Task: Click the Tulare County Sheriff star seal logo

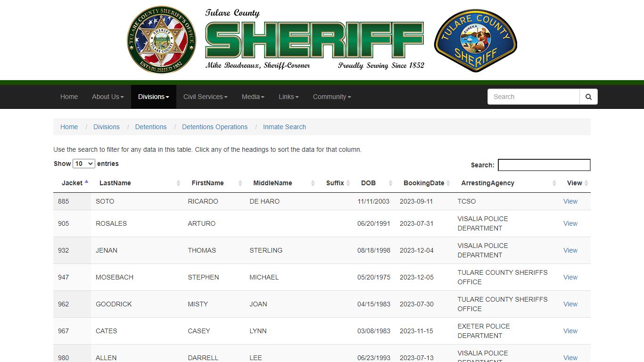Action: pyautogui.click(x=162, y=40)
